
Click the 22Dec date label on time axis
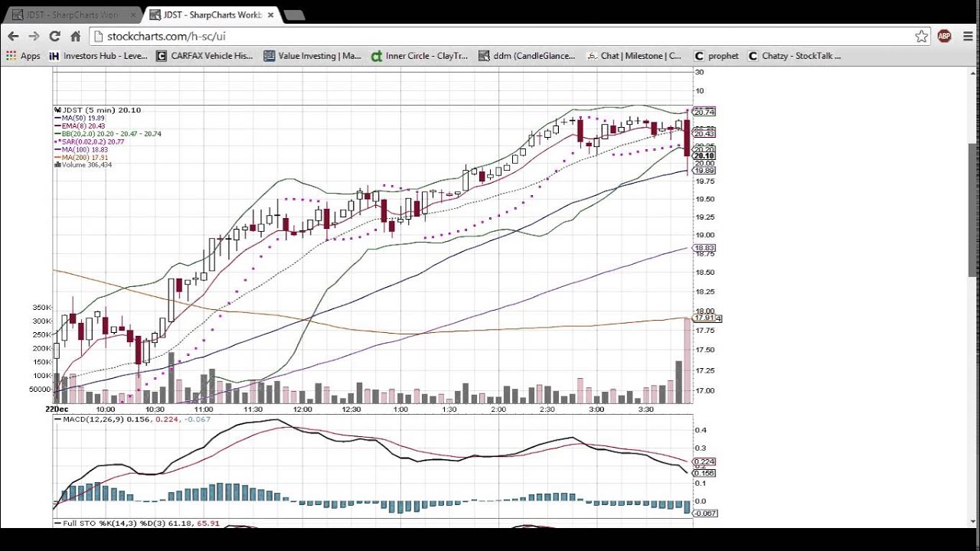point(56,409)
